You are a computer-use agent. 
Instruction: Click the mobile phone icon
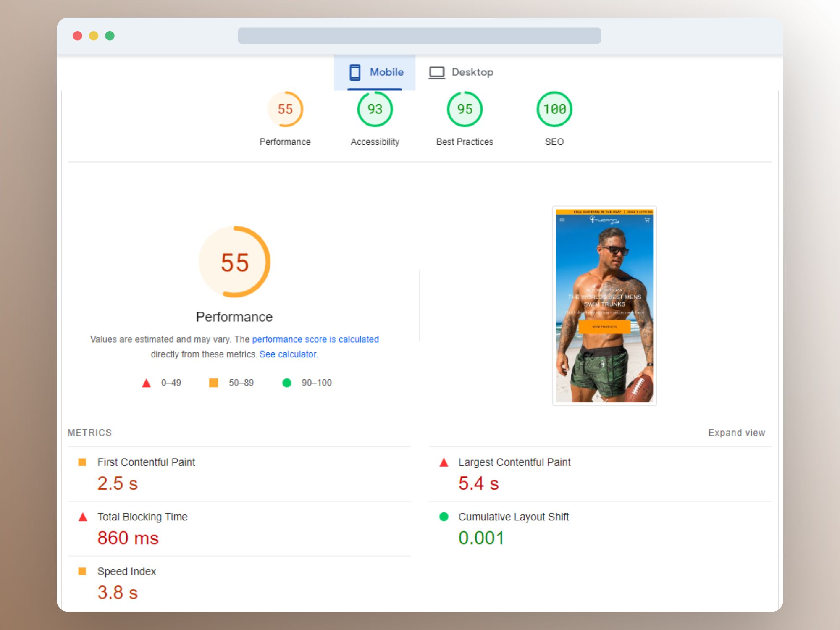coord(355,72)
